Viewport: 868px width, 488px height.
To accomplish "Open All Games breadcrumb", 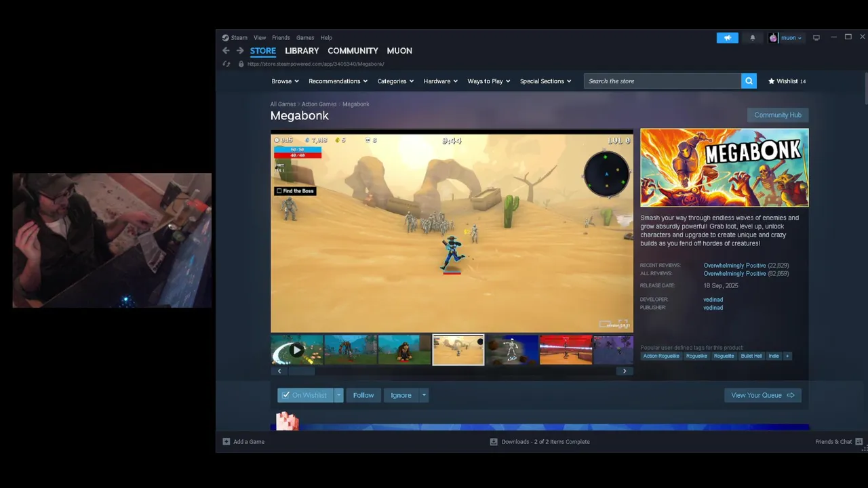I will click(283, 104).
